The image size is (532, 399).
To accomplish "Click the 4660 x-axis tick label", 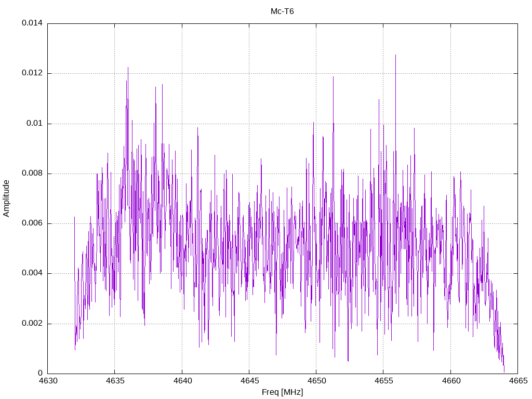I will tap(451, 381).
